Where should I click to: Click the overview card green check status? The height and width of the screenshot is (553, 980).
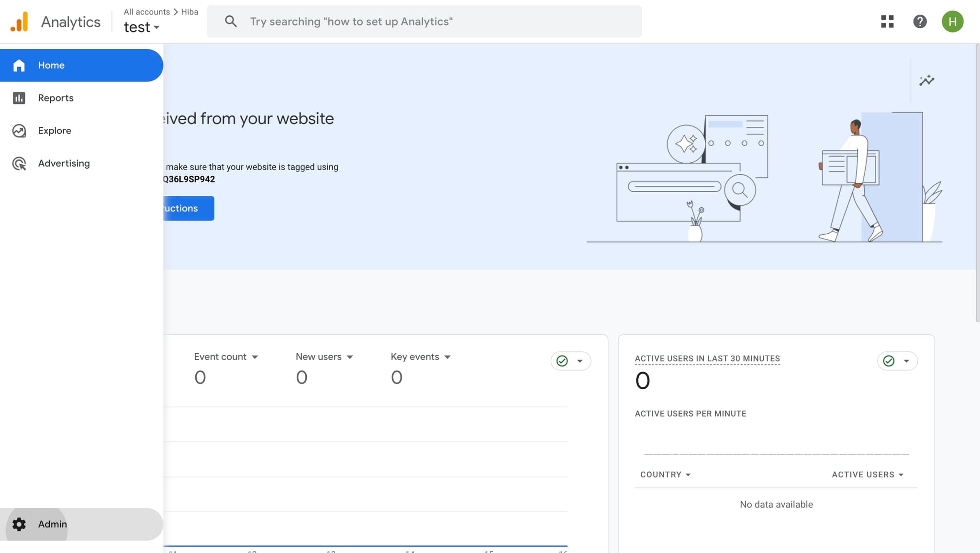[562, 361]
